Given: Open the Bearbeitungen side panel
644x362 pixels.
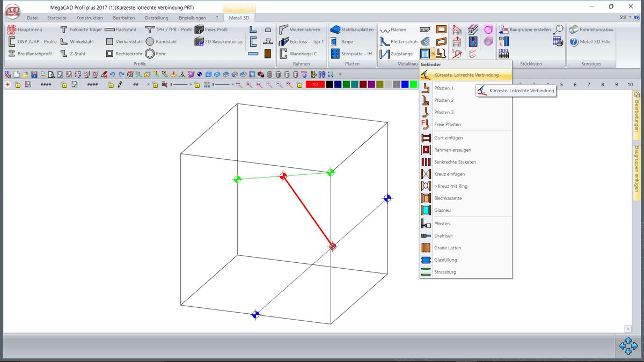Looking at the screenshot, I should 636,115.
